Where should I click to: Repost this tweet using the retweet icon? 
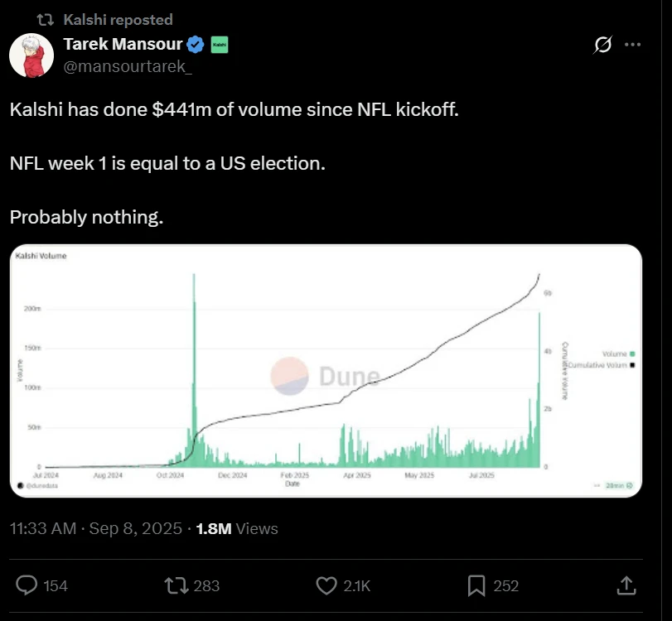tap(176, 585)
